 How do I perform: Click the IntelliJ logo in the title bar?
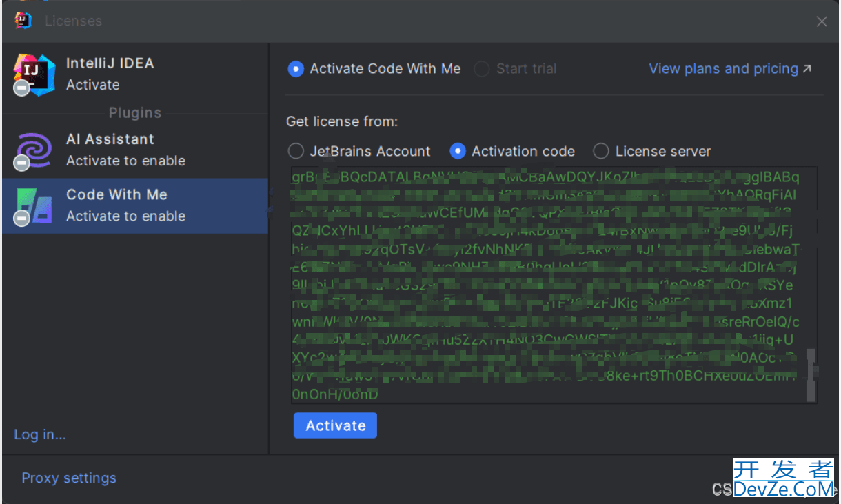[23, 21]
